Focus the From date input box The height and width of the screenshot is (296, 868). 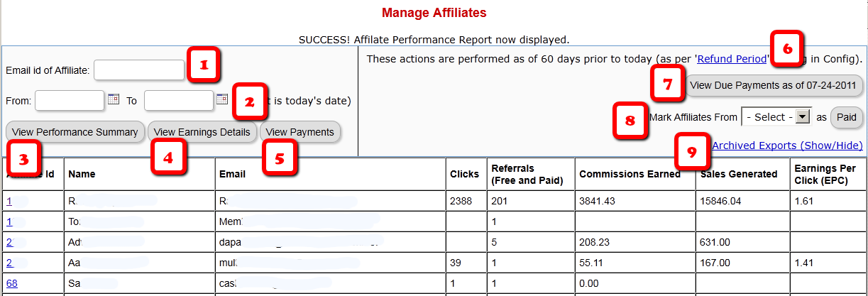[70, 101]
